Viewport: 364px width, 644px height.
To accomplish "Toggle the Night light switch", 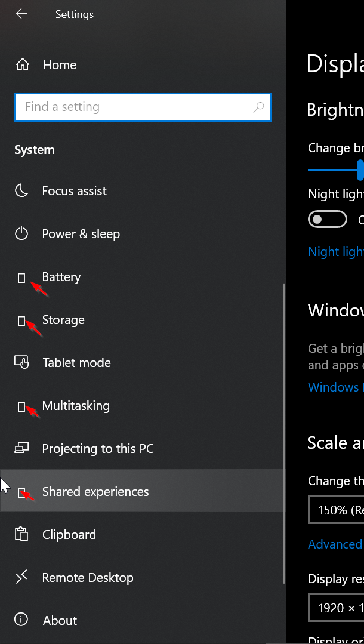I will pyautogui.click(x=327, y=220).
